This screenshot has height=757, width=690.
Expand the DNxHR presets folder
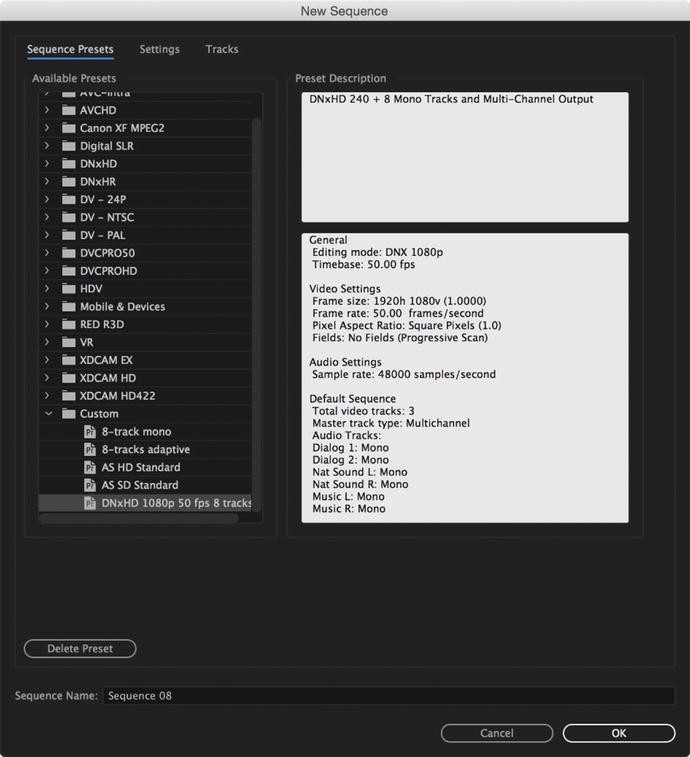coord(47,182)
